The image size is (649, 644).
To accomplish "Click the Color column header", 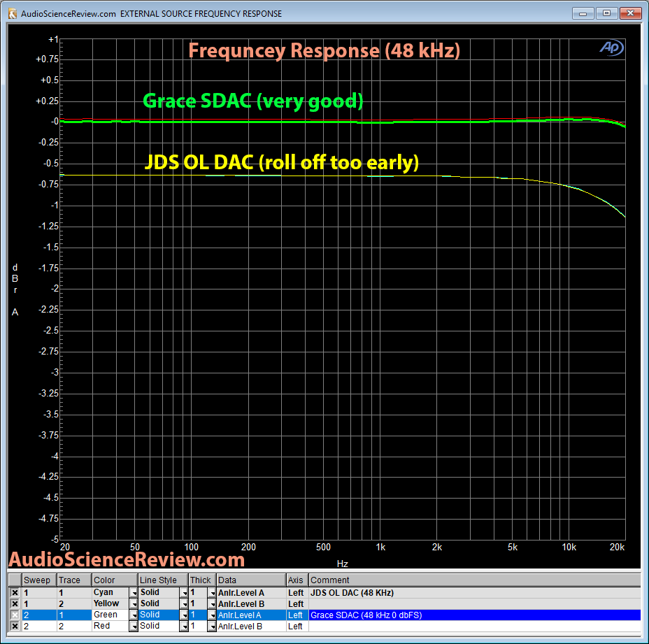I will coord(115,580).
